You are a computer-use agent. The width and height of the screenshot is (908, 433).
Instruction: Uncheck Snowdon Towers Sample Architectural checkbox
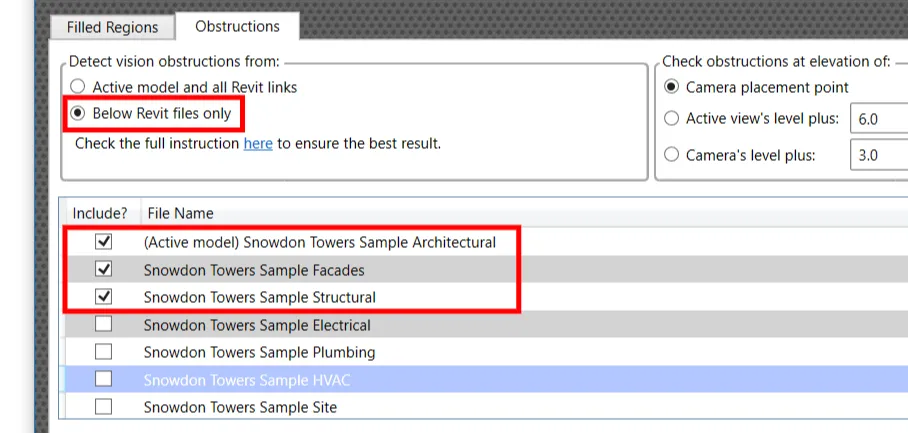(103, 242)
